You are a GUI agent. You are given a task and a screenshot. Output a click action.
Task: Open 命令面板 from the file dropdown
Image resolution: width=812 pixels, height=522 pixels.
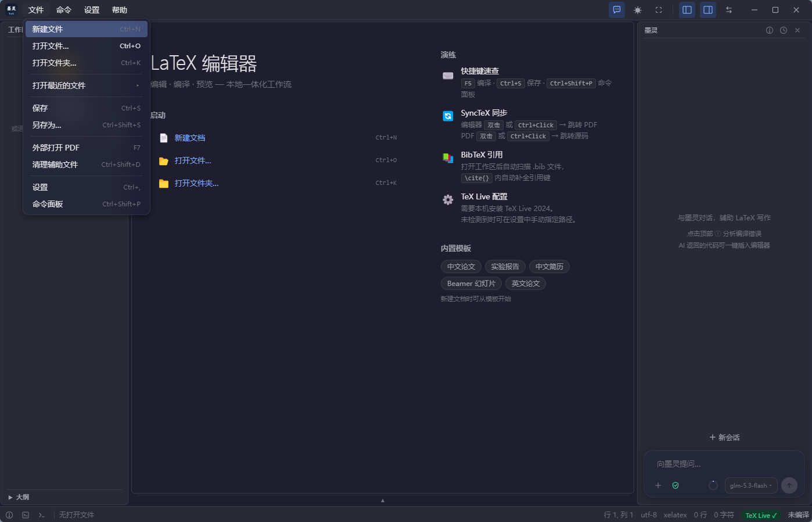point(87,204)
